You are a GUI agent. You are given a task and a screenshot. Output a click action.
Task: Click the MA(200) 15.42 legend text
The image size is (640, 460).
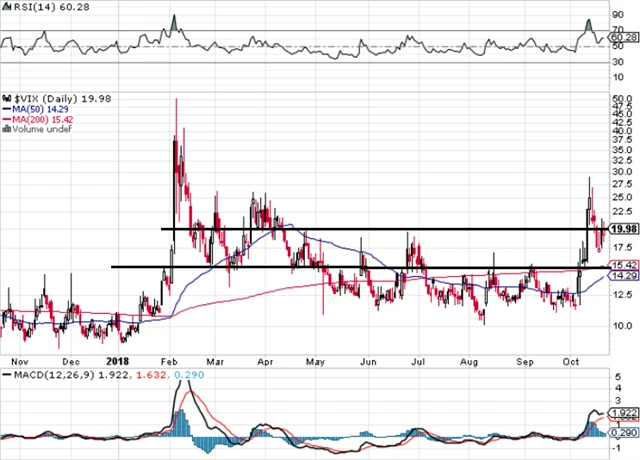(46, 118)
